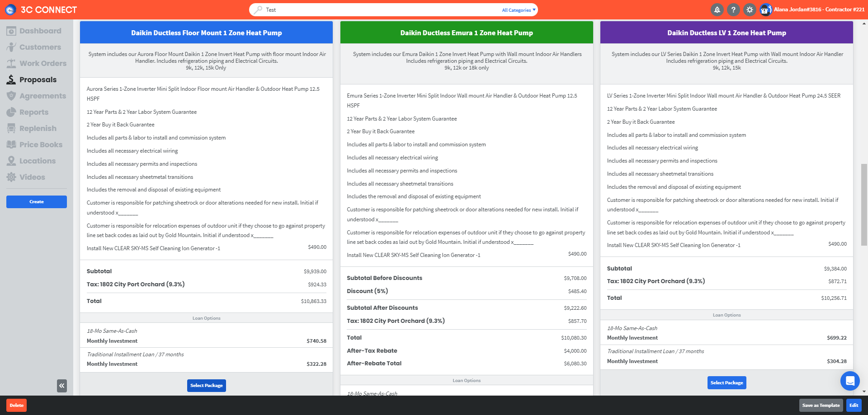This screenshot has width=868, height=415.
Task: Click the "LV Series 1-Zone Inverter Mini Split" line
Action: point(724,96)
